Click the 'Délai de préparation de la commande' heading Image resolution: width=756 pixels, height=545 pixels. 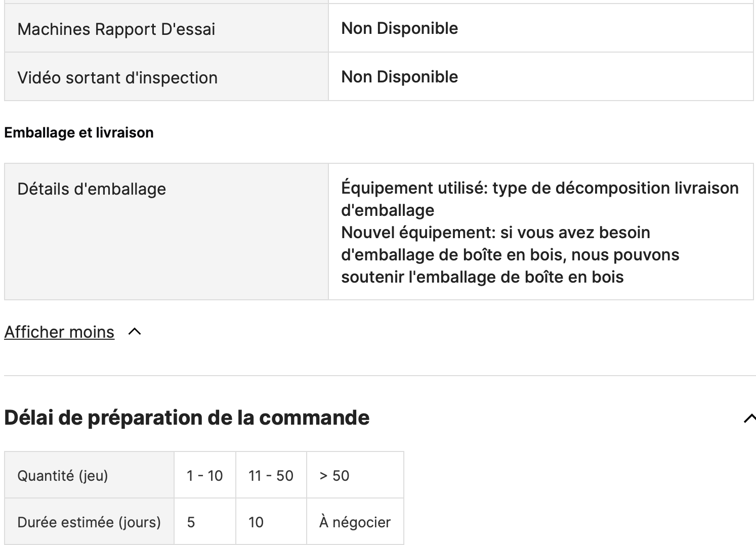[187, 418]
